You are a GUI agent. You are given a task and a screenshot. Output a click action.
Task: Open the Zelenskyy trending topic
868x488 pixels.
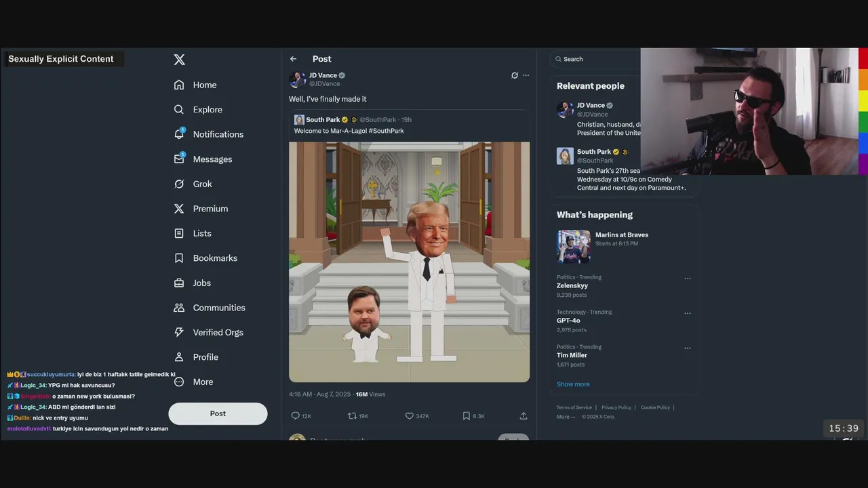click(572, 286)
